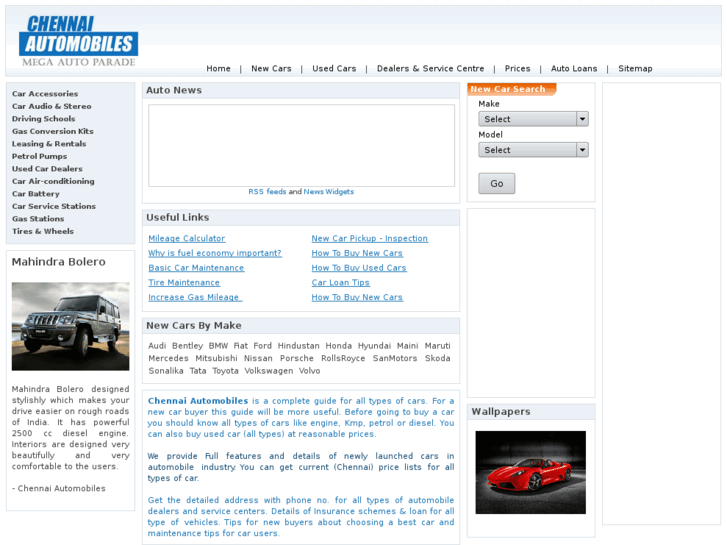Open the RSS feeds link
The image size is (727, 545).
[x=267, y=192]
